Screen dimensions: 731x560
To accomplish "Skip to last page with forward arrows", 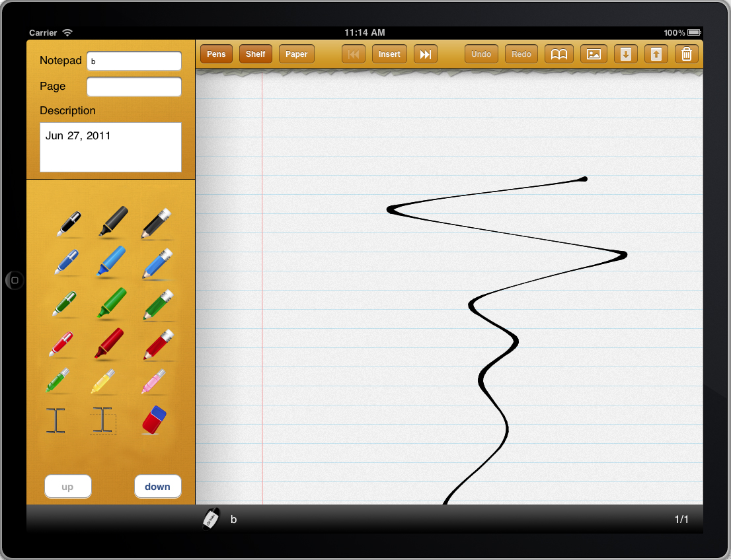I will (x=425, y=54).
